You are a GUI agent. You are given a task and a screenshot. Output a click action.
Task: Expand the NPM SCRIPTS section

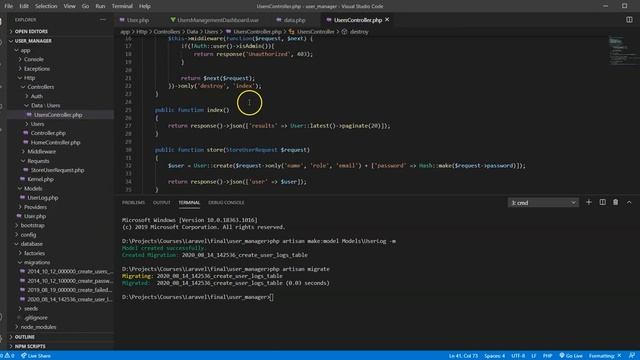coord(30,346)
